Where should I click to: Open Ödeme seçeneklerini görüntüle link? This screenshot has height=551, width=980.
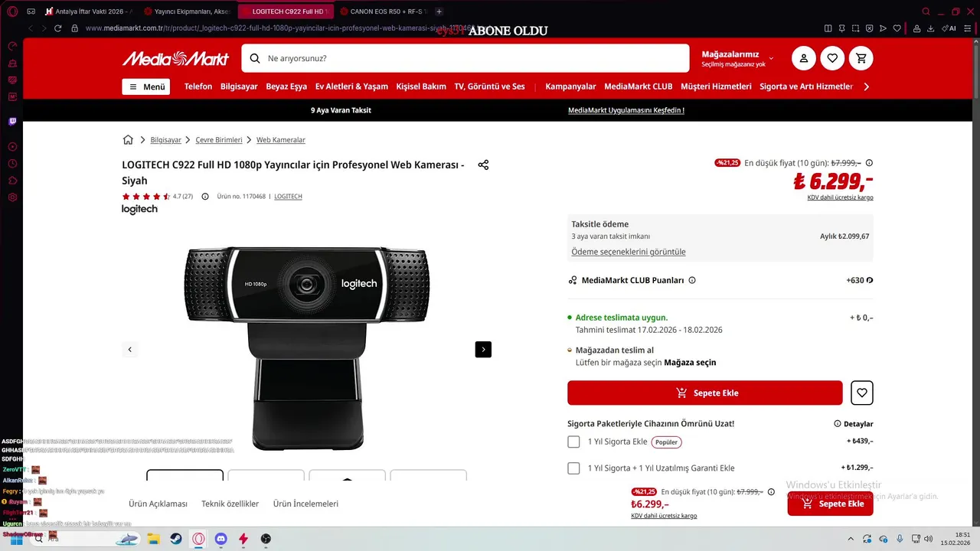pyautogui.click(x=629, y=252)
